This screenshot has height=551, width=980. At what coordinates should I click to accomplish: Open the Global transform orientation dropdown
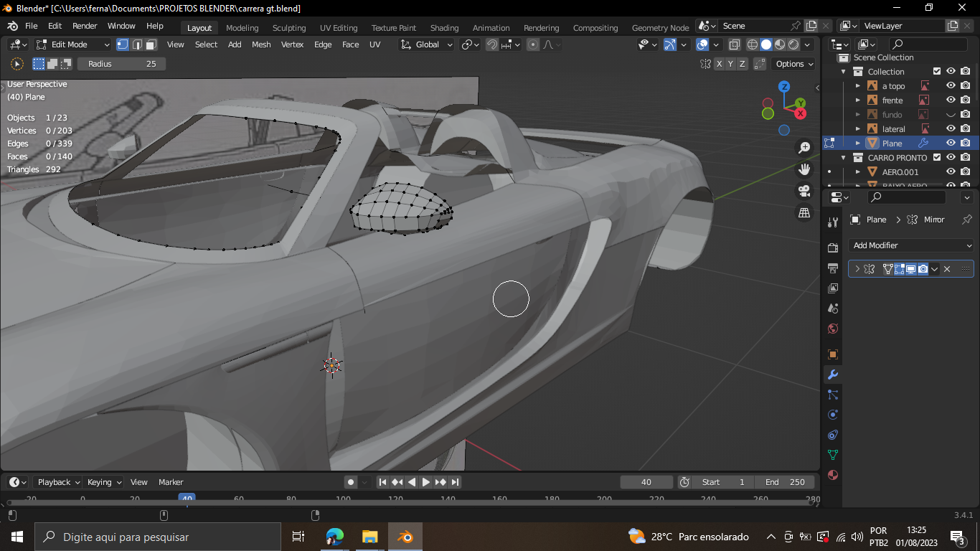pos(427,44)
